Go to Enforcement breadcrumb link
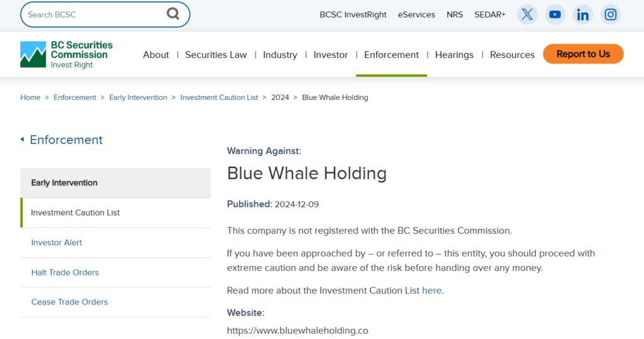Screen dimensions: 644x339 pyautogui.click(x=75, y=97)
